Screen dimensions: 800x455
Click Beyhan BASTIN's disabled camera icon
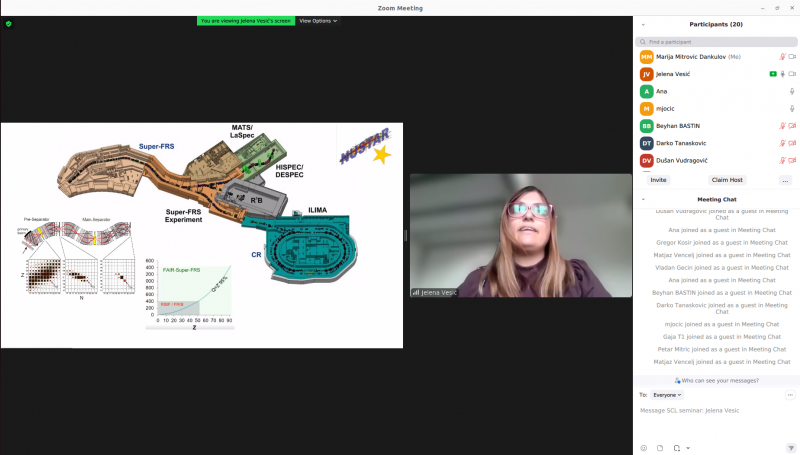pyautogui.click(x=792, y=126)
